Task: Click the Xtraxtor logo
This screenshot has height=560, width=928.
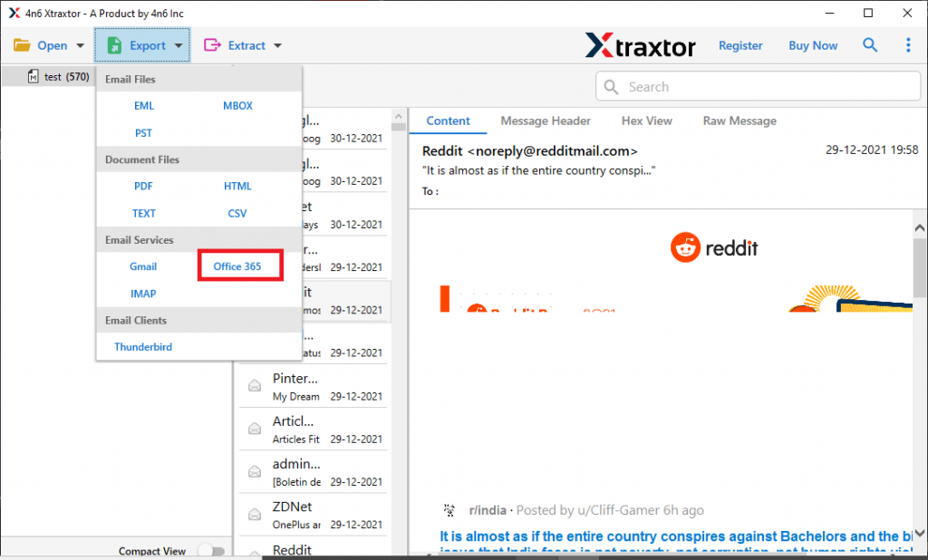Action: coord(641,45)
